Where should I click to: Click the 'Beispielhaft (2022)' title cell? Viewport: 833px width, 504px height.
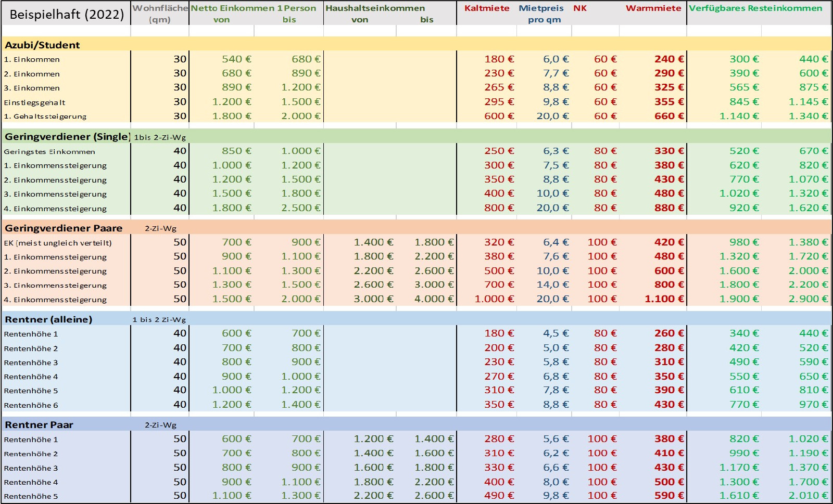tap(67, 15)
